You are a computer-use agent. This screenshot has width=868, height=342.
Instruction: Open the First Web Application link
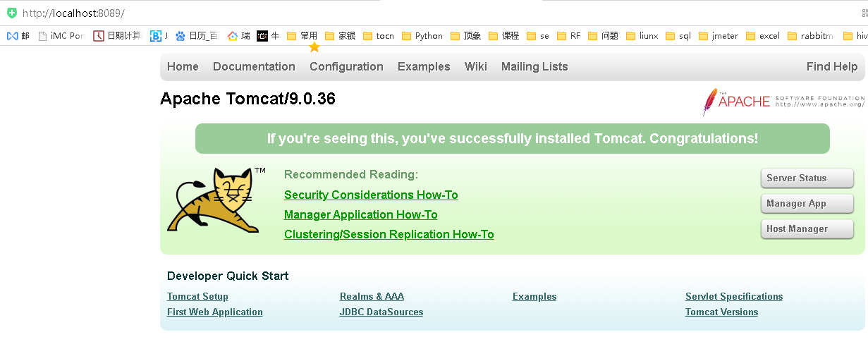pyautogui.click(x=215, y=312)
